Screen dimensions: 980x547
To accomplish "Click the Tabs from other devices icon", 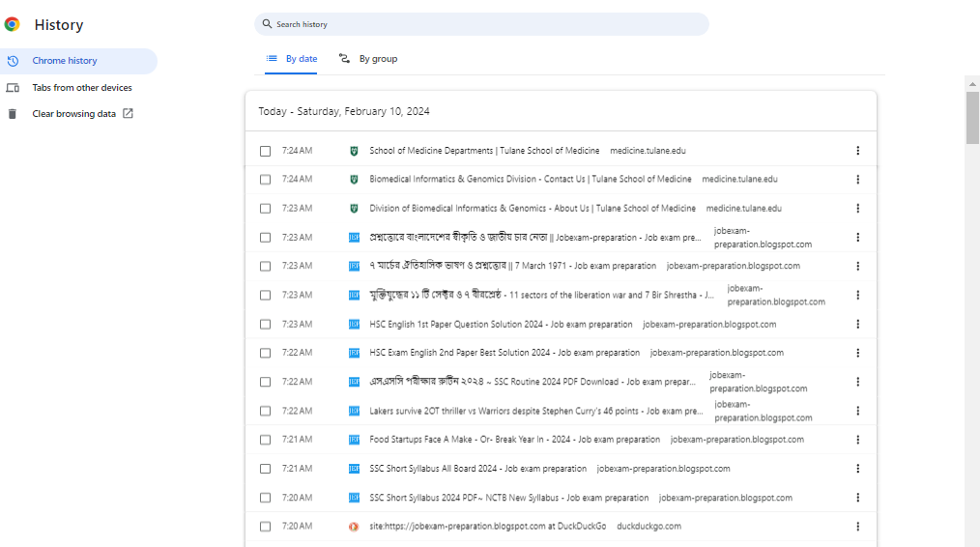I will [13, 88].
